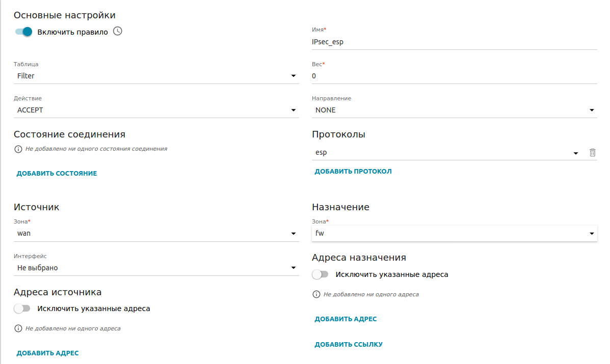Open the Таблица dropdown showing Filter
The height and width of the screenshot is (364, 610).
pos(156,76)
